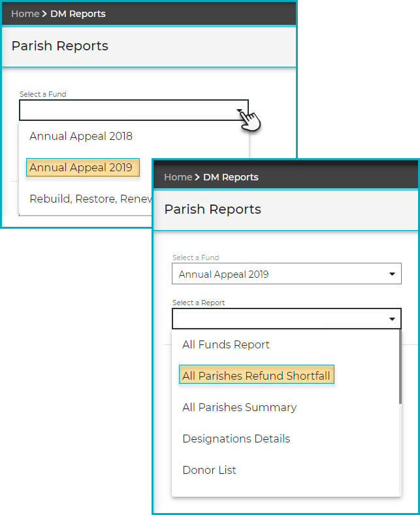Click arrow of Select a Report dropdown
Viewport: 420px width, 515px height.
pos(392,319)
